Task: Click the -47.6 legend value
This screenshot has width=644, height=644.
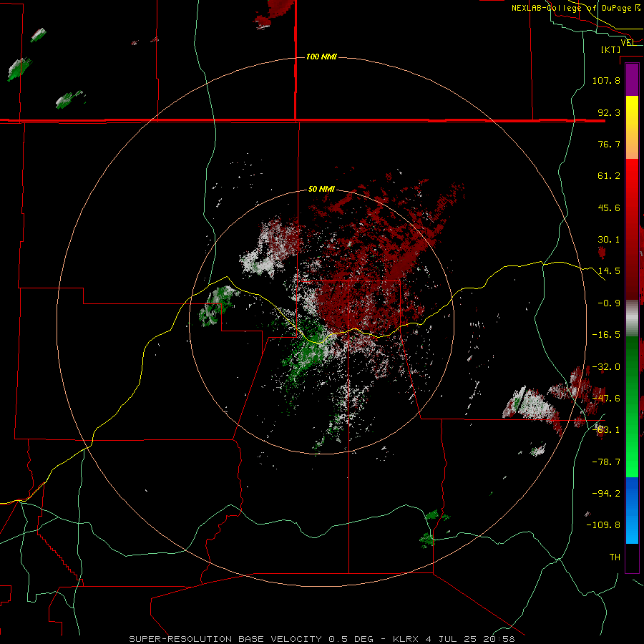Action: click(606, 399)
